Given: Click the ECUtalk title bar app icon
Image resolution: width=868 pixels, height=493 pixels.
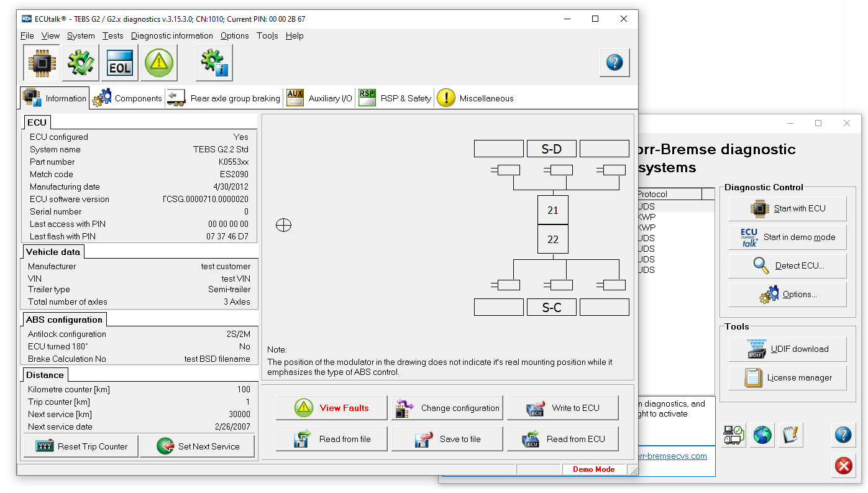Looking at the screenshot, I should tap(27, 19).
